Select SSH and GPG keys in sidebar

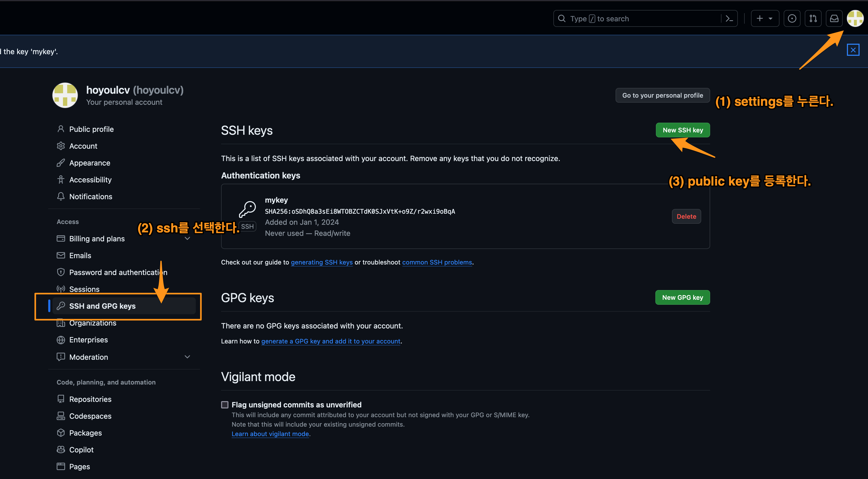point(103,306)
